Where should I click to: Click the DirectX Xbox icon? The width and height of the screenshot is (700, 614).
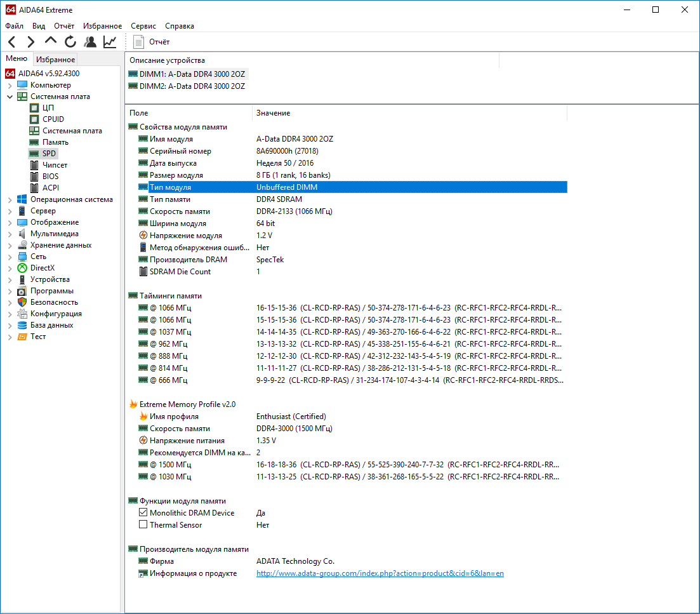(x=22, y=268)
